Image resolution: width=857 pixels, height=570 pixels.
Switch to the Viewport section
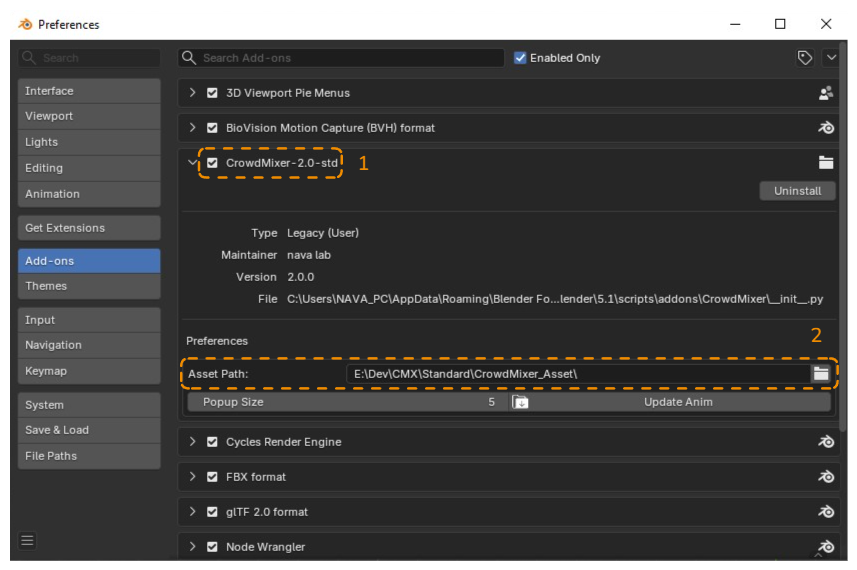click(x=89, y=116)
